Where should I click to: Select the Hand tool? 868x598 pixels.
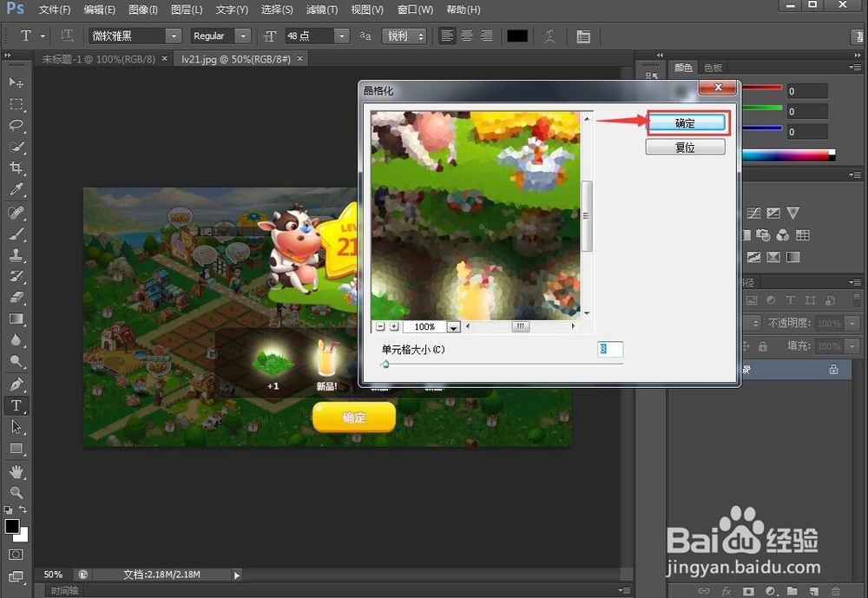click(16, 472)
